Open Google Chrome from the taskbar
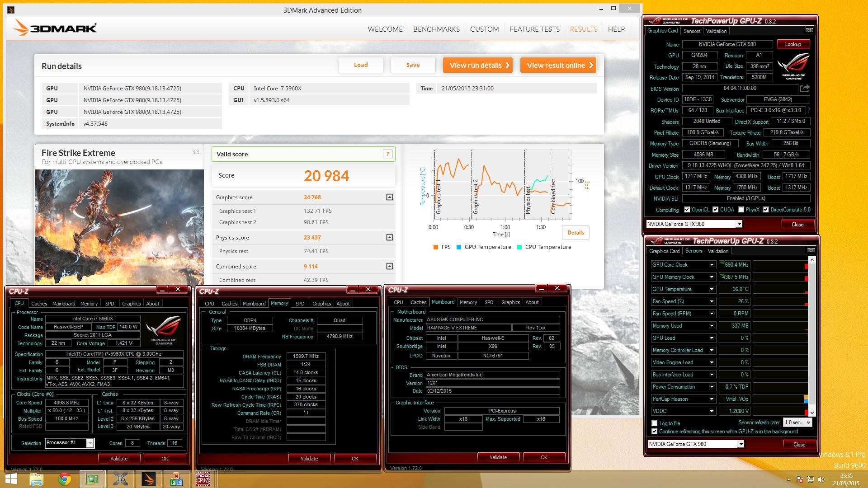868x488 pixels. click(x=65, y=479)
